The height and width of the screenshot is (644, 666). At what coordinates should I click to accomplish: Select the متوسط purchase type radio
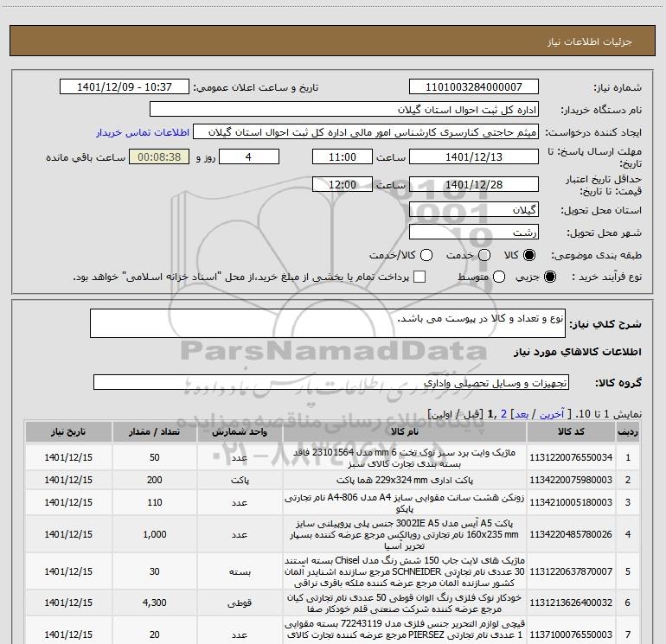(499, 277)
